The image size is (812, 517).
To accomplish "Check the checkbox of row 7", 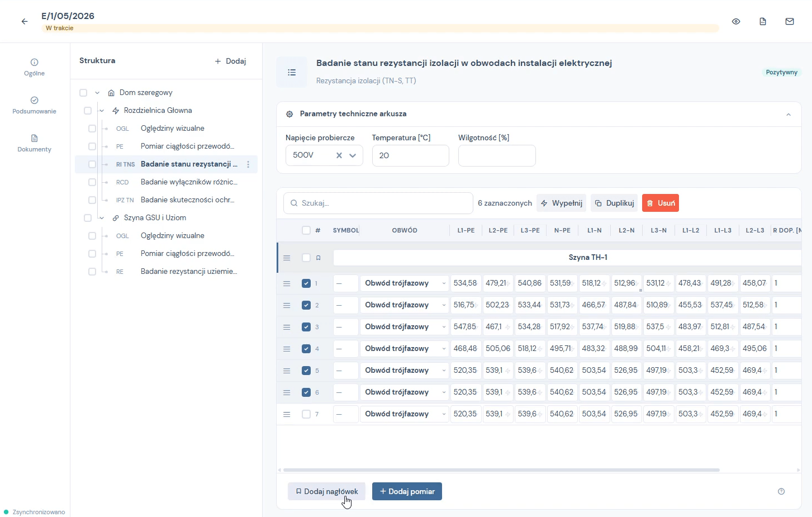I will (x=306, y=414).
